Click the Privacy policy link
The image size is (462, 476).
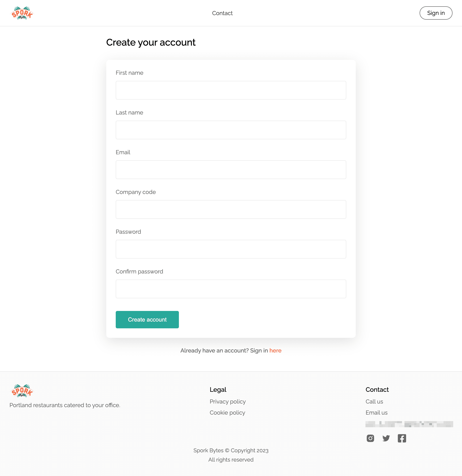coord(228,402)
